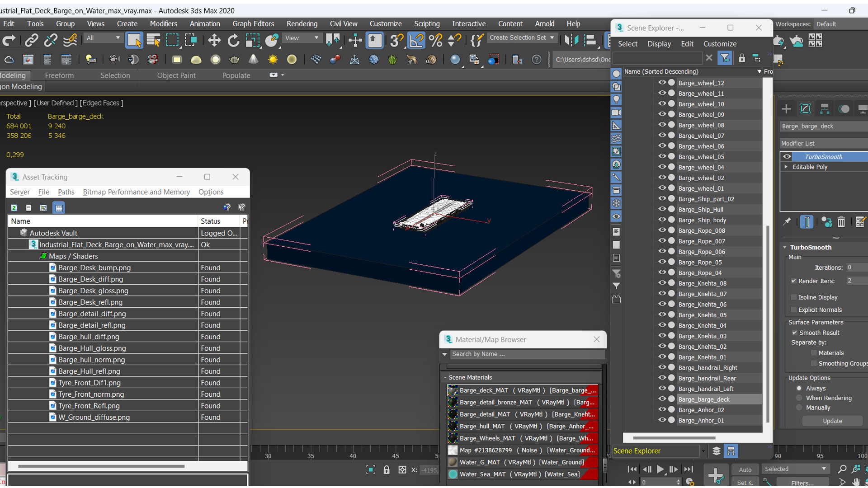Image resolution: width=868 pixels, height=488 pixels.
Task: Select Barge_deck_MAT in Scene Materials
Action: point(522,390)
